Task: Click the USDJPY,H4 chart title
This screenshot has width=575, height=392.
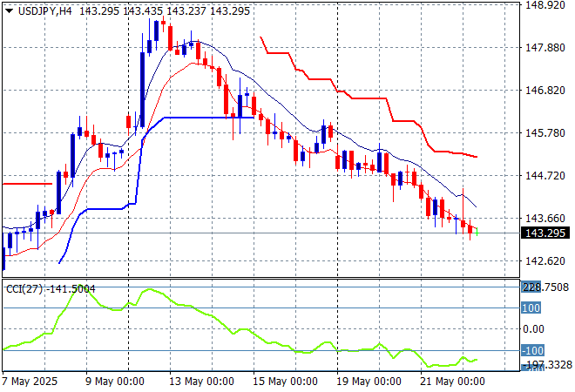Action: coord(44,10)
